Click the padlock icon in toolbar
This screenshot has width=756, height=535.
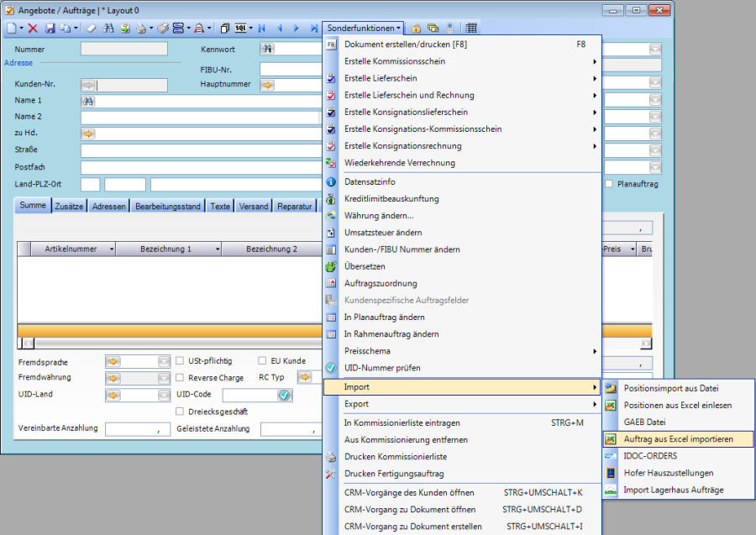coord(417,28)
